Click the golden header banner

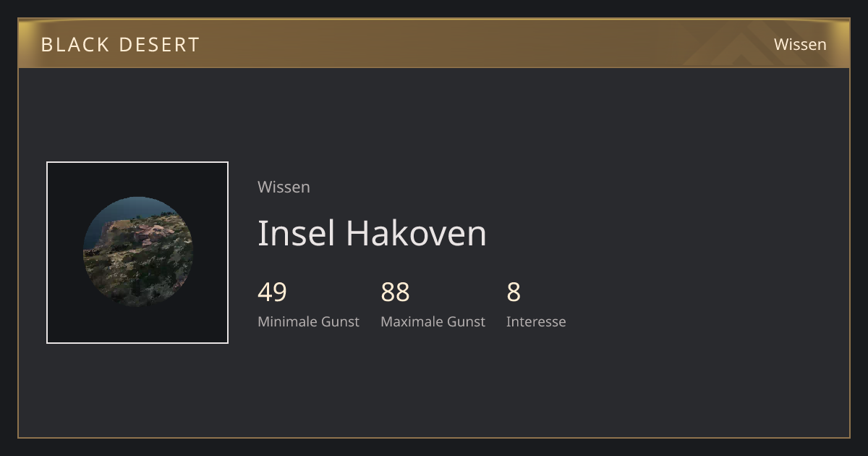pos(434,43)
